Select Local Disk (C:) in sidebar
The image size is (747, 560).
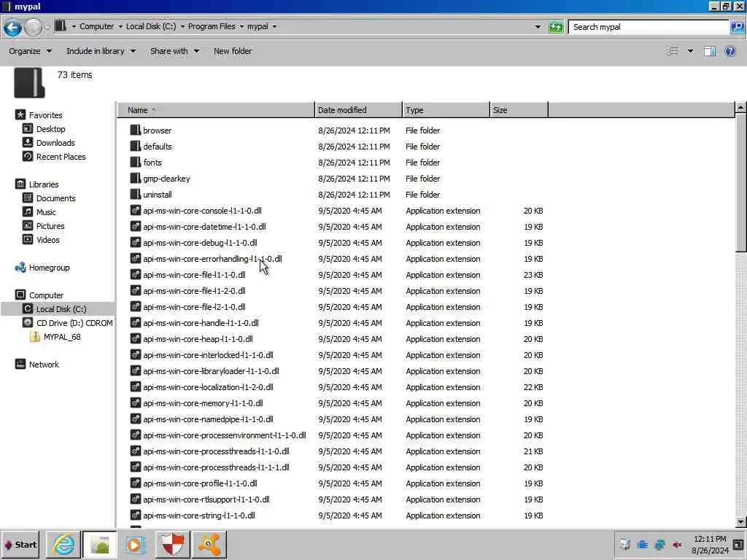(61, 309)
